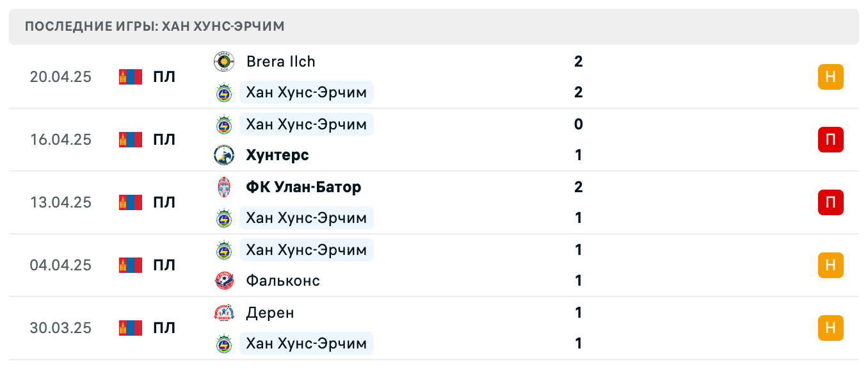
Task: Open Хунтерс team page link
Action: coord(277,155)
